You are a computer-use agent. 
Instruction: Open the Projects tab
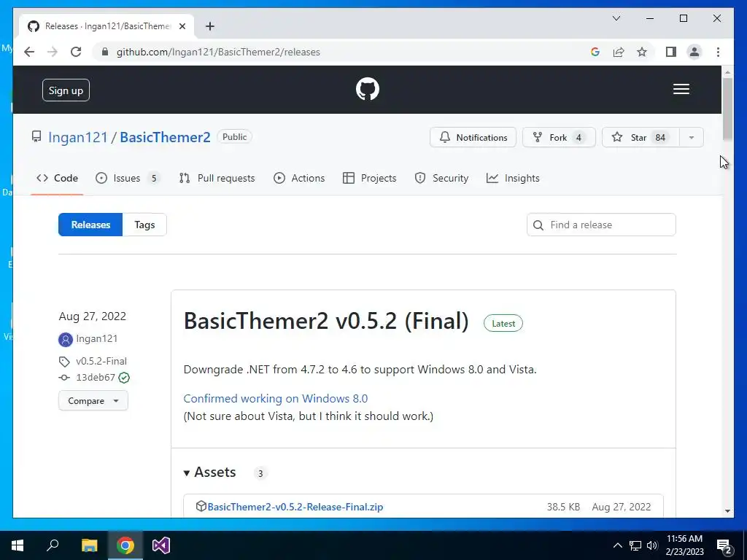pos(370,178)
